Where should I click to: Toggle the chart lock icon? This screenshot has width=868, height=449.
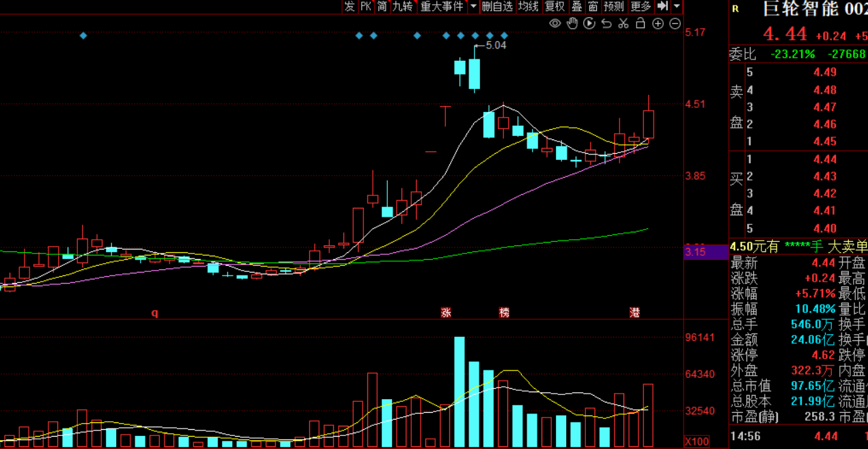[641, 23]
